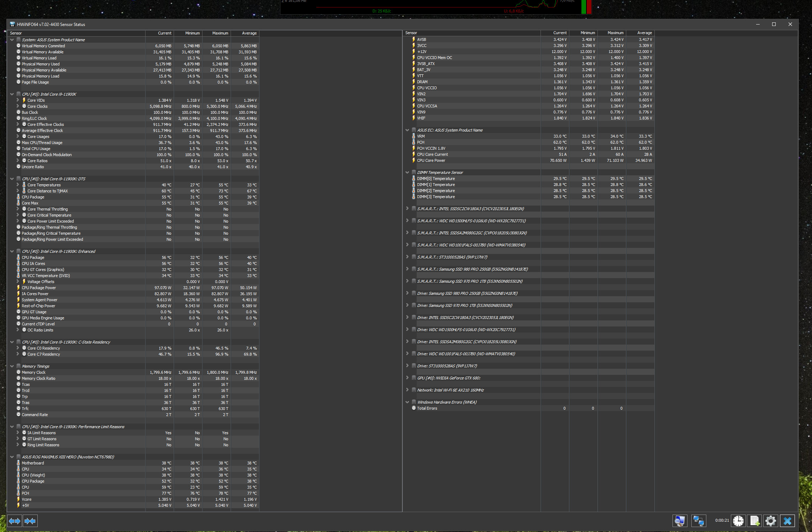Select the CPU Package Power row
Screen dimensions: 812x532
pyautogui.click(x=39, y=288)
